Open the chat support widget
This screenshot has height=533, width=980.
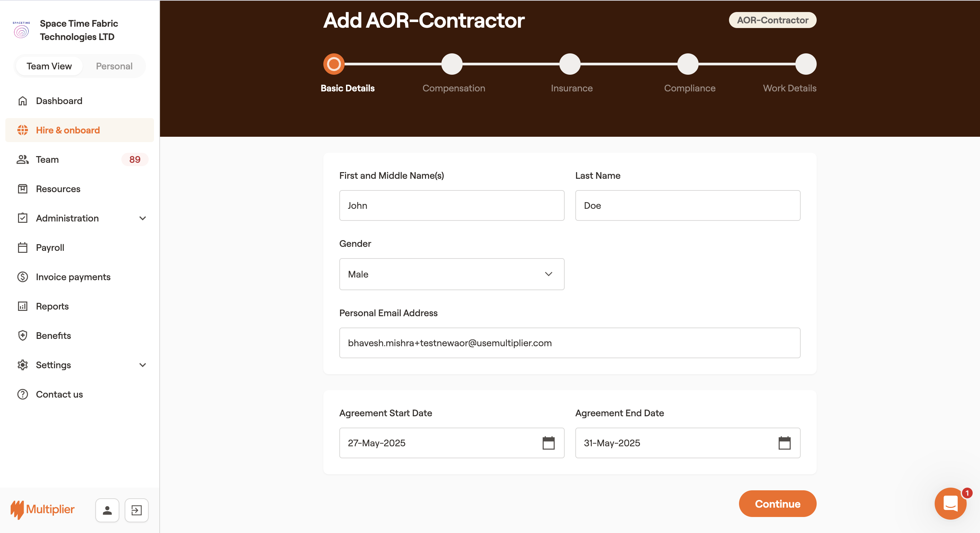pos(950,503)
